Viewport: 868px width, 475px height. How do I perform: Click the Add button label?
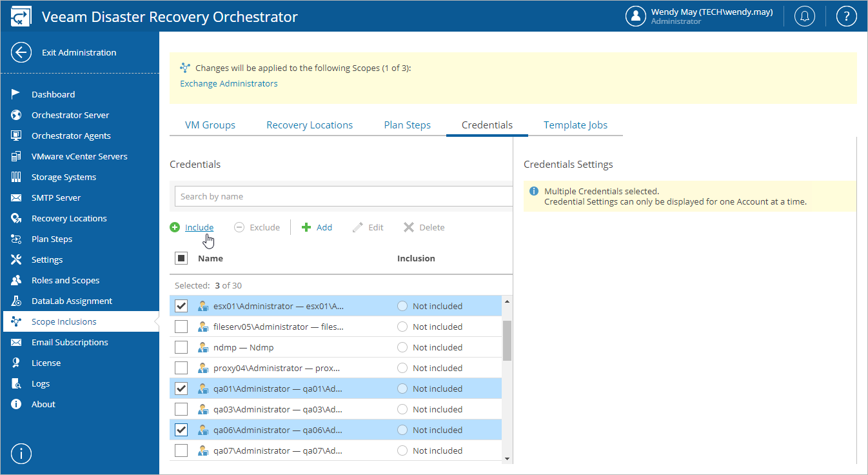click(324, 227)
